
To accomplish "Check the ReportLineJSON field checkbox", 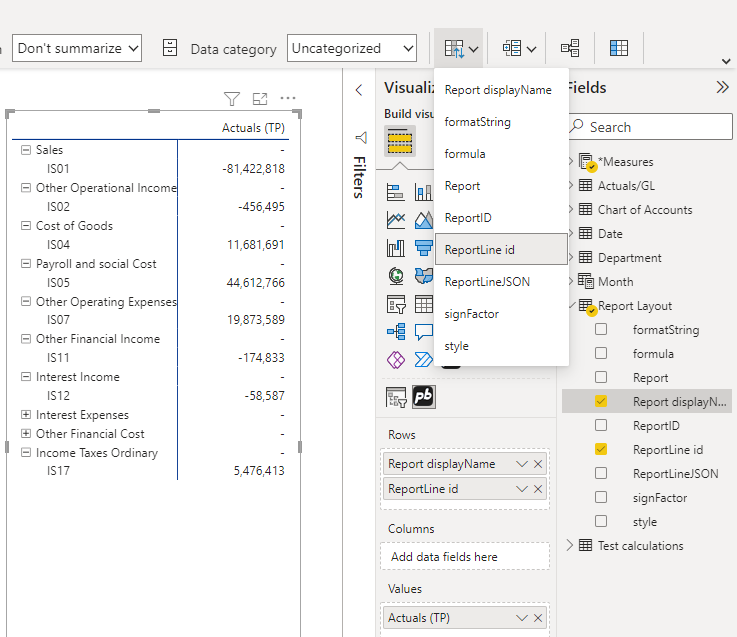I will click(x=601, y=473).
